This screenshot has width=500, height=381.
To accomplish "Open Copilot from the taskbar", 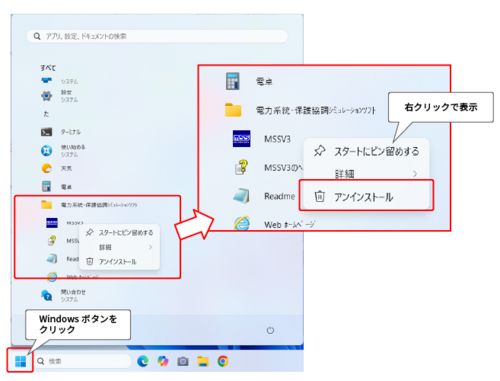I will tap(163, 361).
